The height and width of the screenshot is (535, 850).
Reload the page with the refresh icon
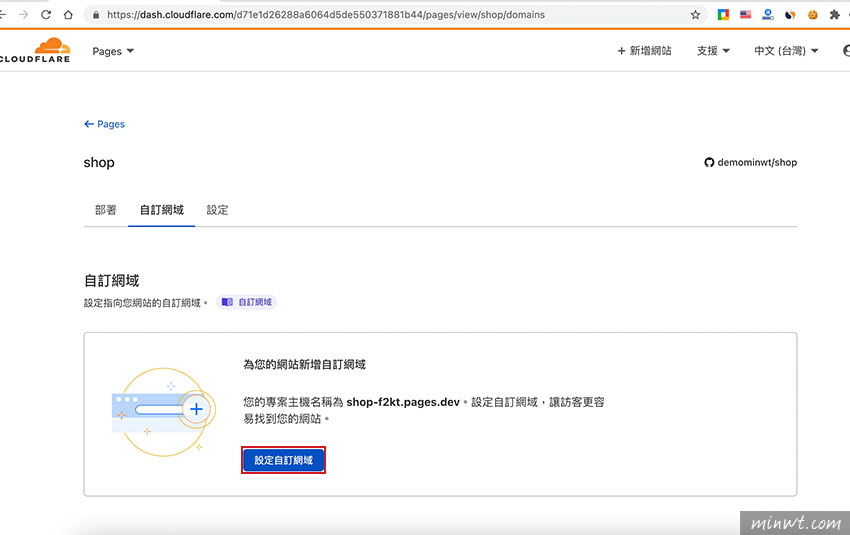click(46, 15)
